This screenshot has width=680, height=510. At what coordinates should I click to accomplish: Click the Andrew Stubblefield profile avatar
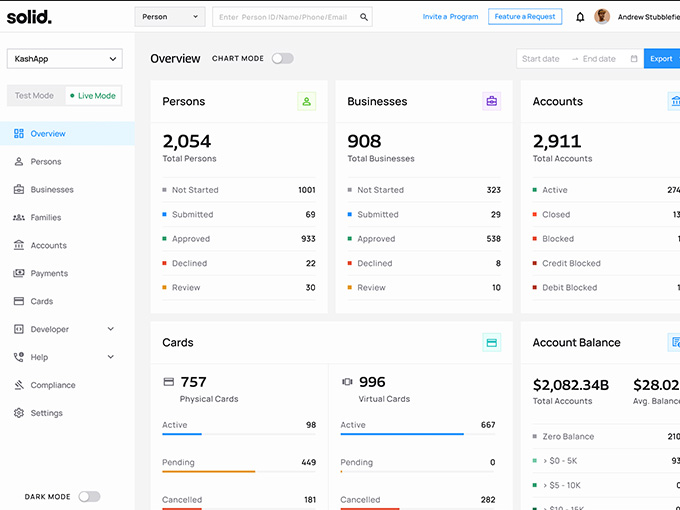pyautogui.click(x=602, y=17)
